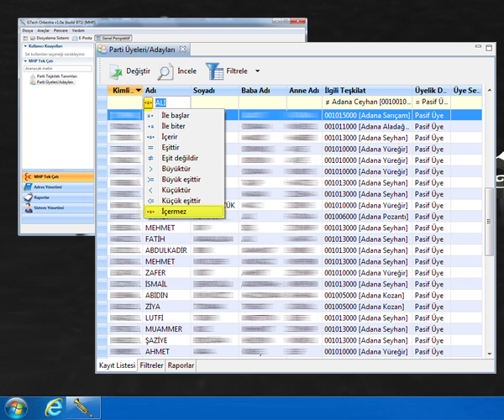Choose the 'İle biter' operator
Image resolution: width=504 pixels, height=420 pixels.
pos(184,126)
